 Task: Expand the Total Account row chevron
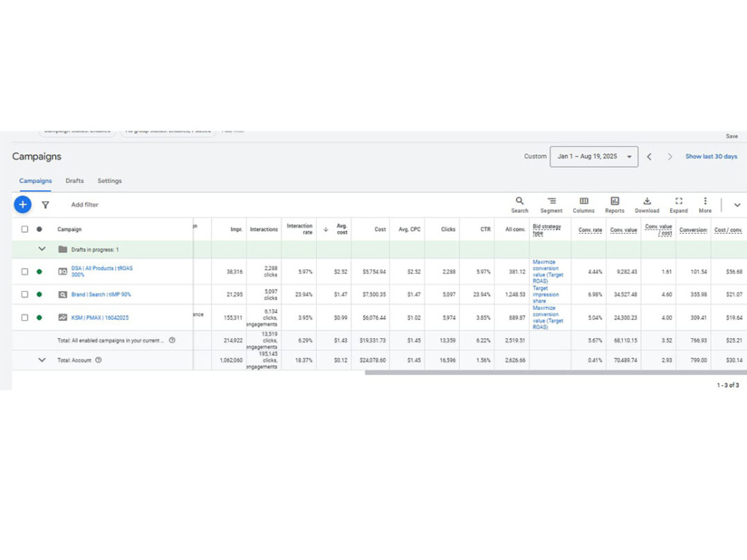point(42,360)
